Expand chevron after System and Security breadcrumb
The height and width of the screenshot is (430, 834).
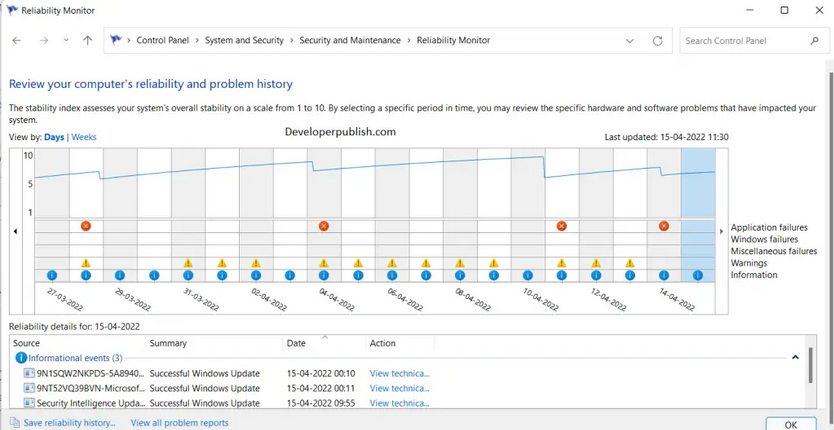(x=291, y=40)
